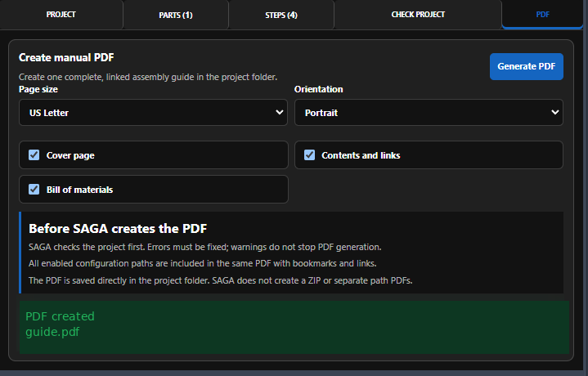Image resolution: width=588 pixels, height=376 pixels.
Task: Open the PARTS (1) tab
Action: point(176,15)
